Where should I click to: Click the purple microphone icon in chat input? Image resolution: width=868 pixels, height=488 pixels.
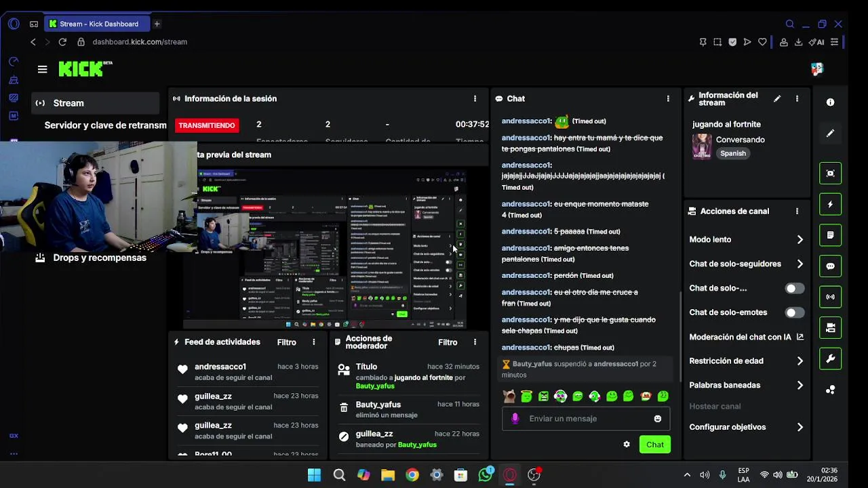(x=515, y=419)
